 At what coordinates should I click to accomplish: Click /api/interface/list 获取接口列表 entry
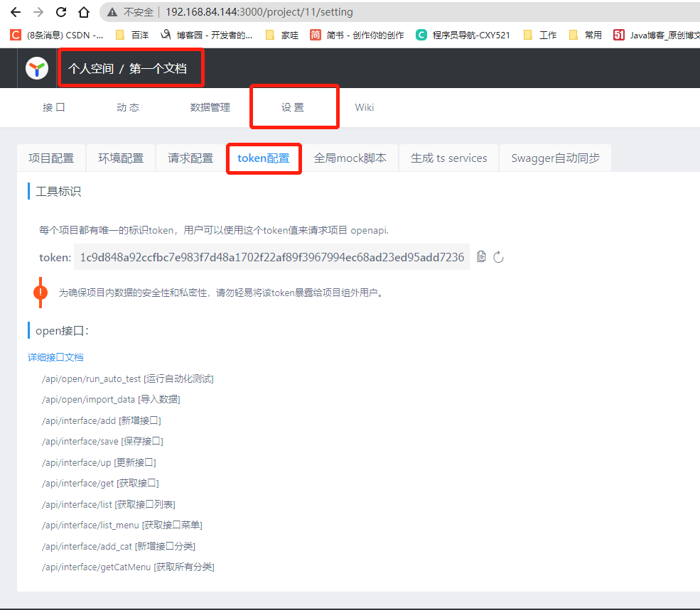click(109, 504)
